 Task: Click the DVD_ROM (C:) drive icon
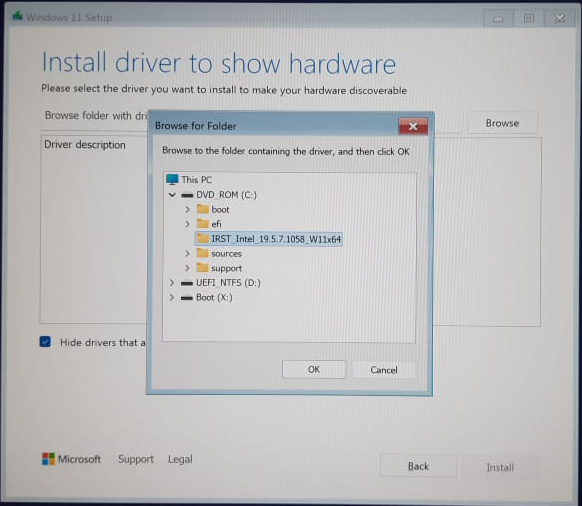(187, 195)
